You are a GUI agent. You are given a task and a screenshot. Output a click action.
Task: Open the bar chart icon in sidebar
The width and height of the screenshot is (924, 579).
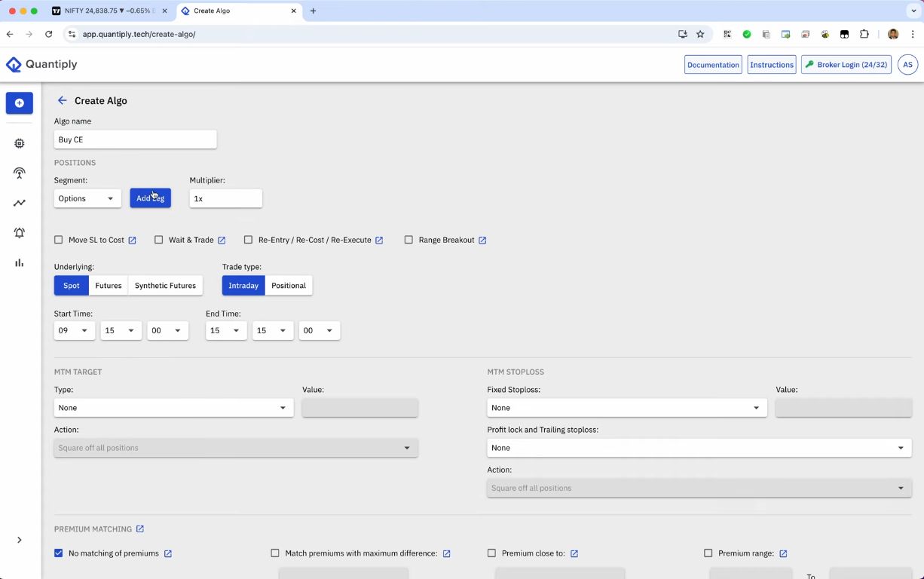tap(20, 263)
